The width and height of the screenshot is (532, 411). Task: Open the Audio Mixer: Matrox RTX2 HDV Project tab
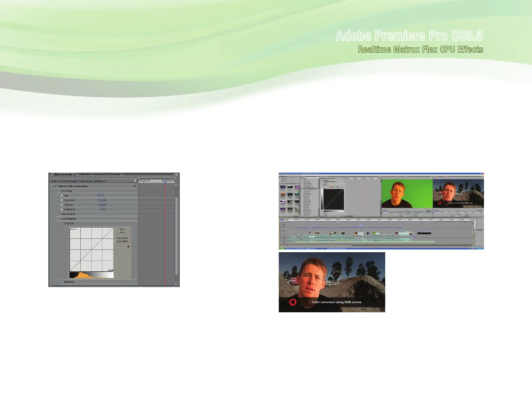point(99,175)
